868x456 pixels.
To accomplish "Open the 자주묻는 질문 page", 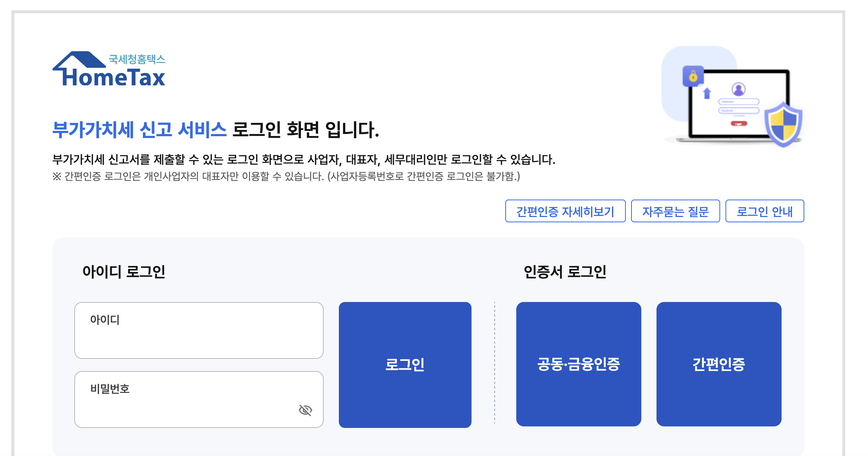I will pyautogui.click(x=676, y=211).
